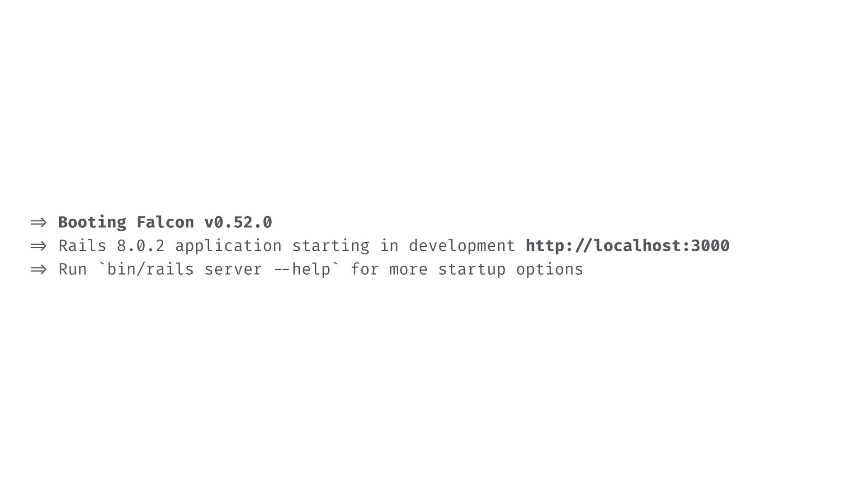Click the word in before development
Image resolution: width=868 pixels, height=488 pixels.
click(x=389, y=246)
